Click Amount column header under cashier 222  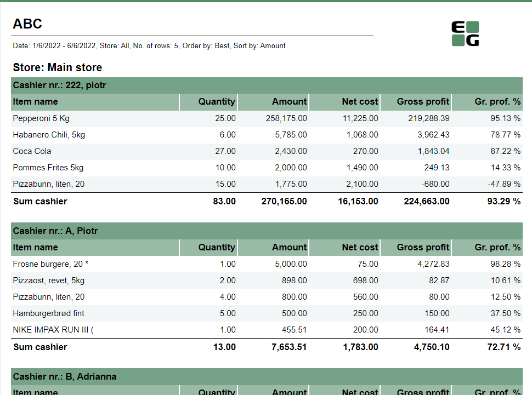coord(289,102)
